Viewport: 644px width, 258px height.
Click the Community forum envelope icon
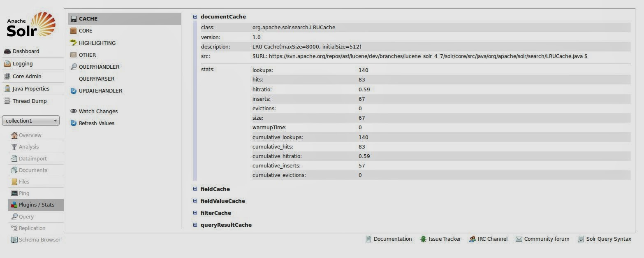click(519, 239)
